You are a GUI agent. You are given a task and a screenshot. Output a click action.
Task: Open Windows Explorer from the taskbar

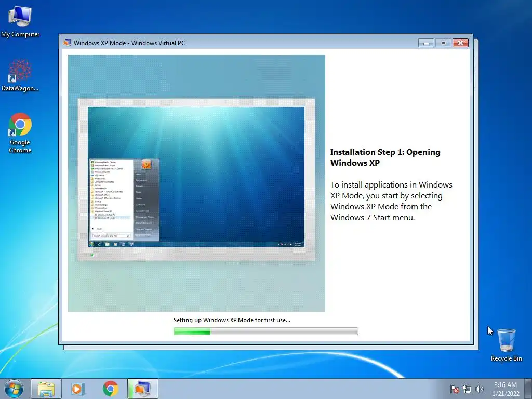46,389
